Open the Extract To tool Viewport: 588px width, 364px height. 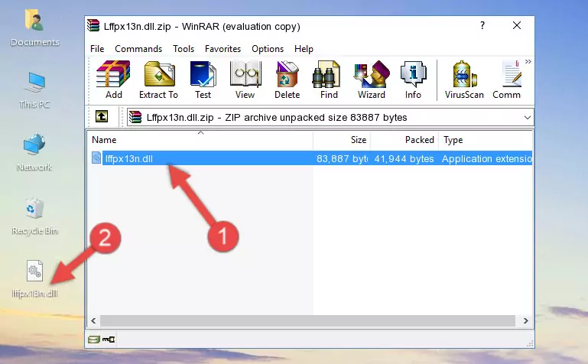point(158,80)
